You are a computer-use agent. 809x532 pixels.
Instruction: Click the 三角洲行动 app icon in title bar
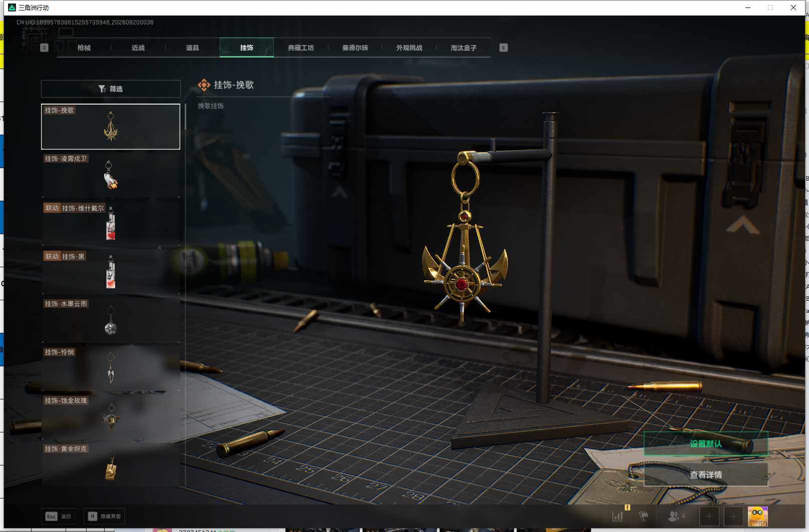click(12, 8)
